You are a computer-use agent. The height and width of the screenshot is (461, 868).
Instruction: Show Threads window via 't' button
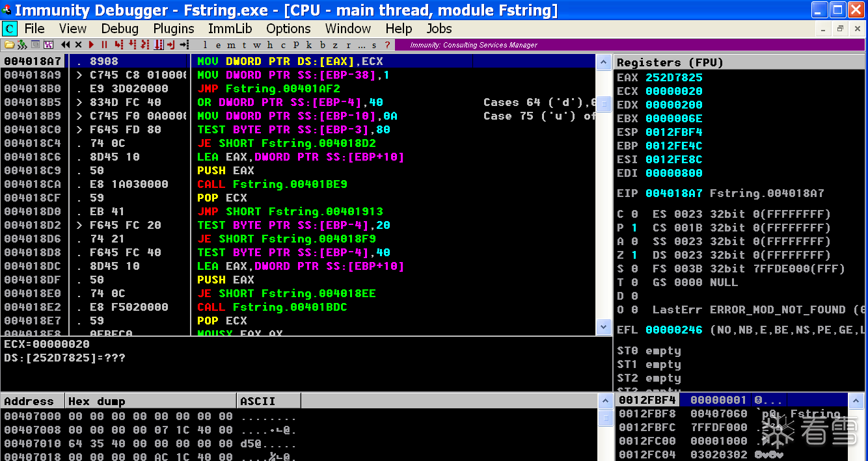[x=244, y=45]
